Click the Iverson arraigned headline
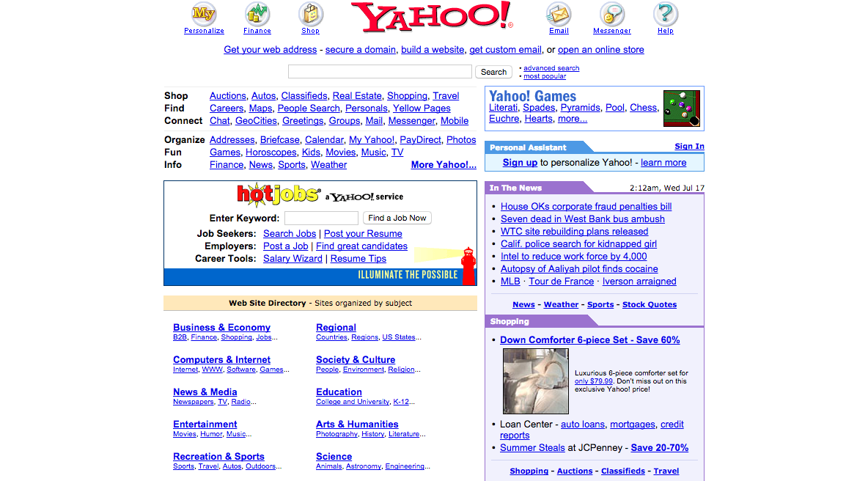This screenshot has height=481, width=868. click(639, 281)
